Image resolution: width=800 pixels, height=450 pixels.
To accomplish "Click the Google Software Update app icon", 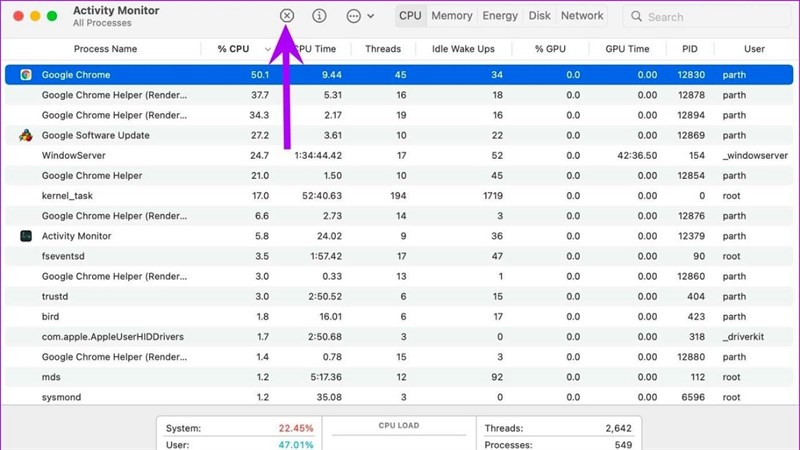I will point(26,135).
